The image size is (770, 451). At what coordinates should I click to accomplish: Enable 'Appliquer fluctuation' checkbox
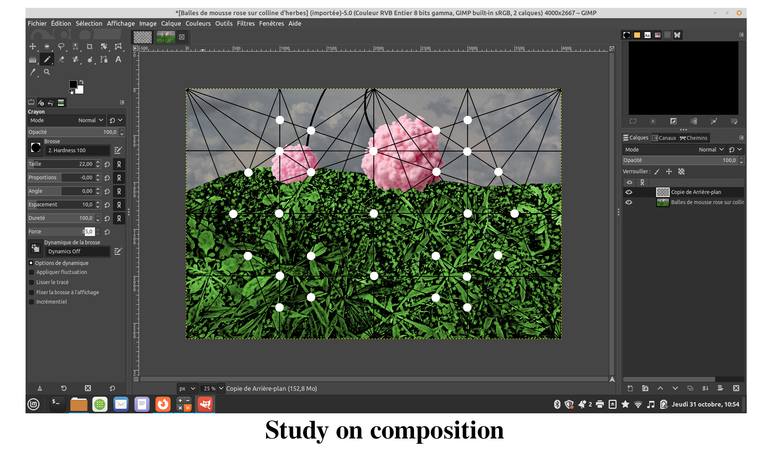[32, 272]
